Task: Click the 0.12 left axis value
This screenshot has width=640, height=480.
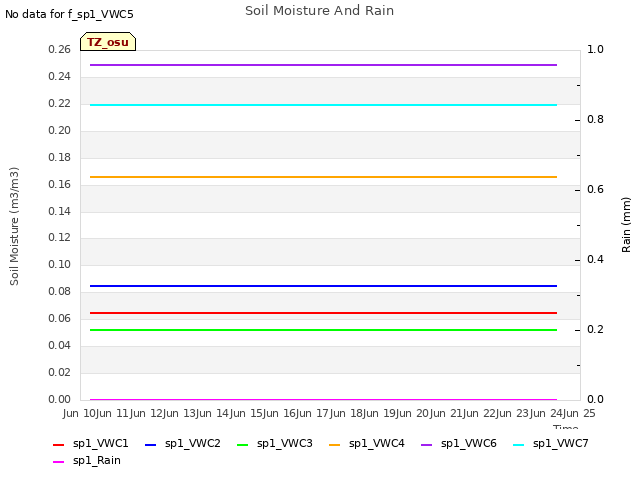Action: coord(60,238)
